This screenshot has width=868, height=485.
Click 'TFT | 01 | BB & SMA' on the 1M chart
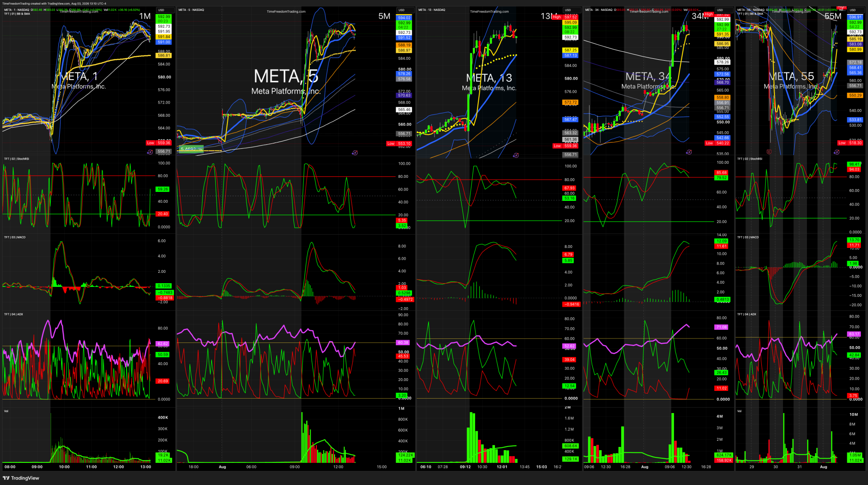click(x=17, y=14)
